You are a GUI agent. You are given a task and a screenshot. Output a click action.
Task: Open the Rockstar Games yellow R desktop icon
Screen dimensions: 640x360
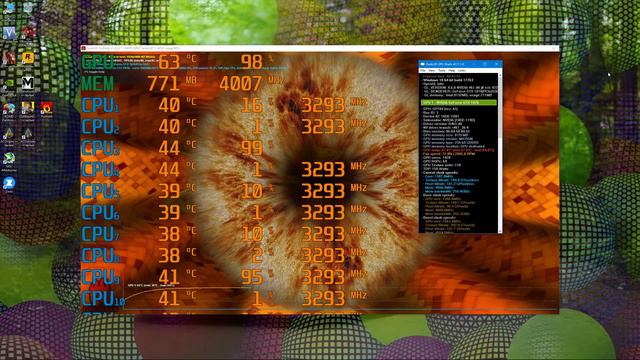tap(28, 58)
